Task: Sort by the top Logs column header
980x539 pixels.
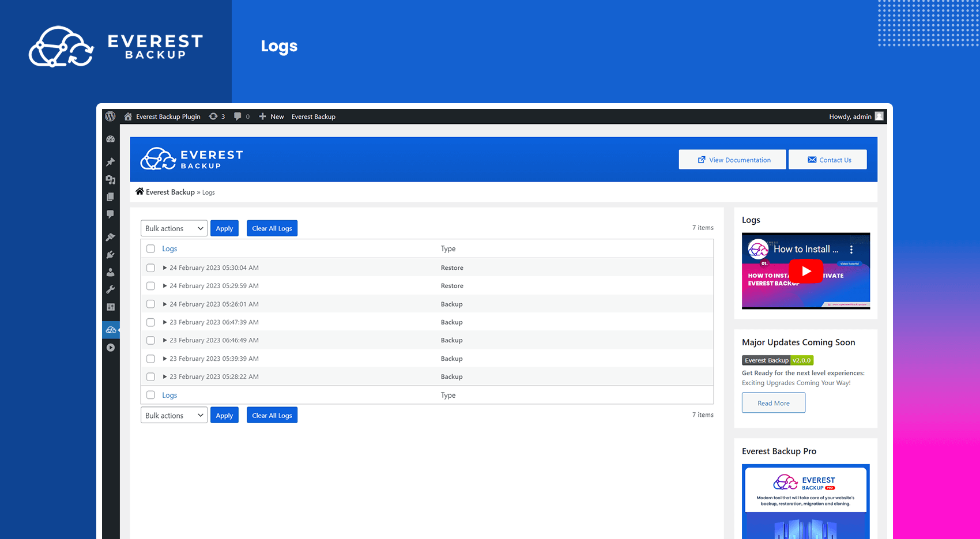Action: (x=169, y=248)
